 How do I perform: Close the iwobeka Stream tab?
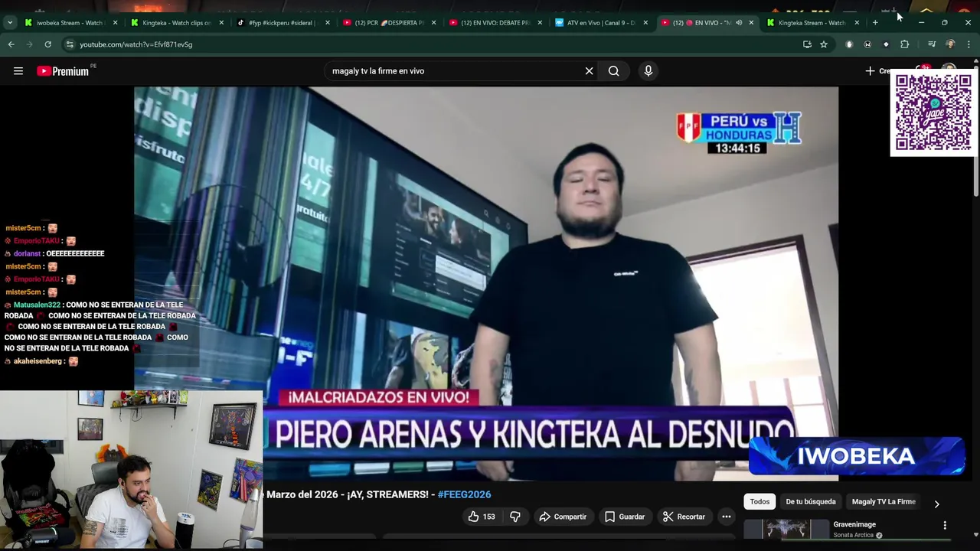tap(116, 22)
